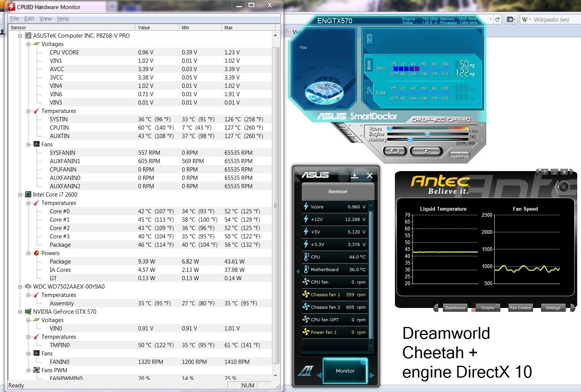Screen dimensions: 581x392
Task: Collapse the Powers branch under Intel Core i7
Action: tap(28, 253)
